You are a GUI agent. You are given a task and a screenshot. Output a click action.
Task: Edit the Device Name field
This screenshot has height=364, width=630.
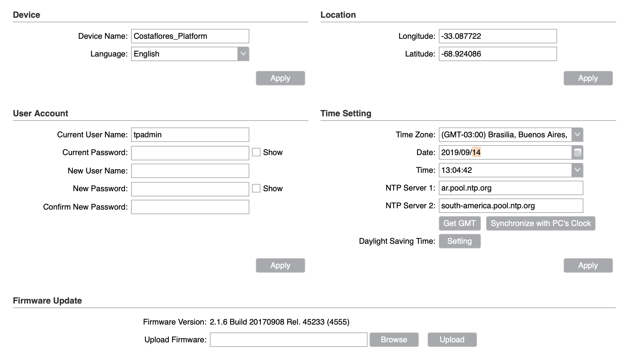click(x=190, y=36)
